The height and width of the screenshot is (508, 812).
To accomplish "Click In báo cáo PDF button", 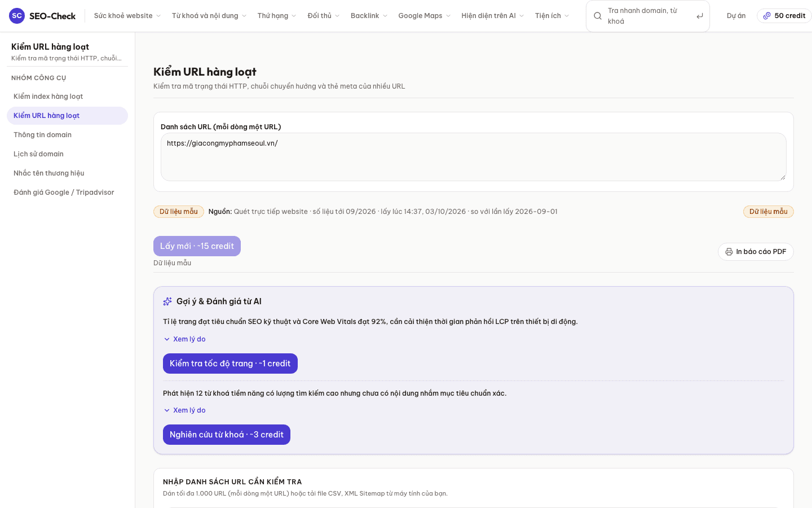I will (756, 252).
